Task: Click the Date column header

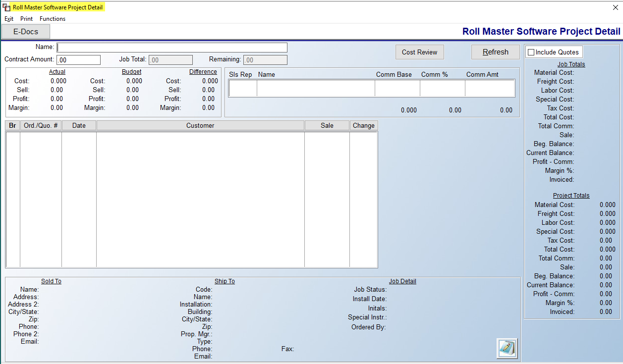Action: coord(79,125)
